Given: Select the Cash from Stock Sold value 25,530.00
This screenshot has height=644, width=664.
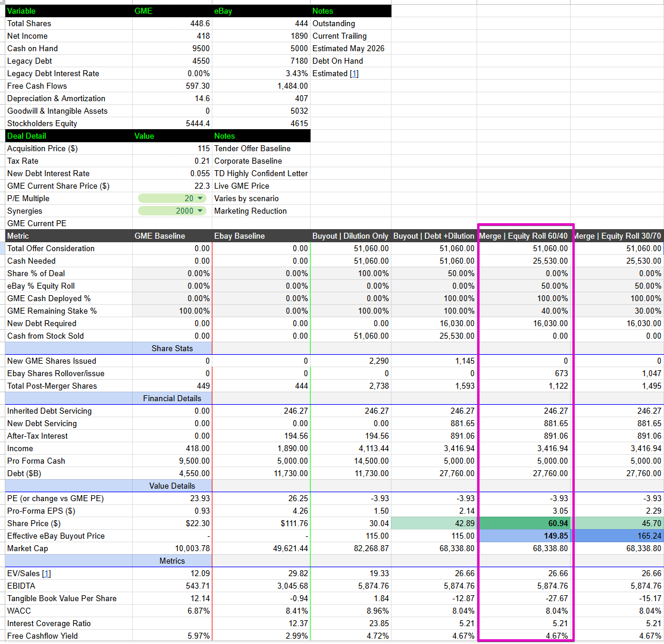Looking at the screenshot, I should point(434,336).
